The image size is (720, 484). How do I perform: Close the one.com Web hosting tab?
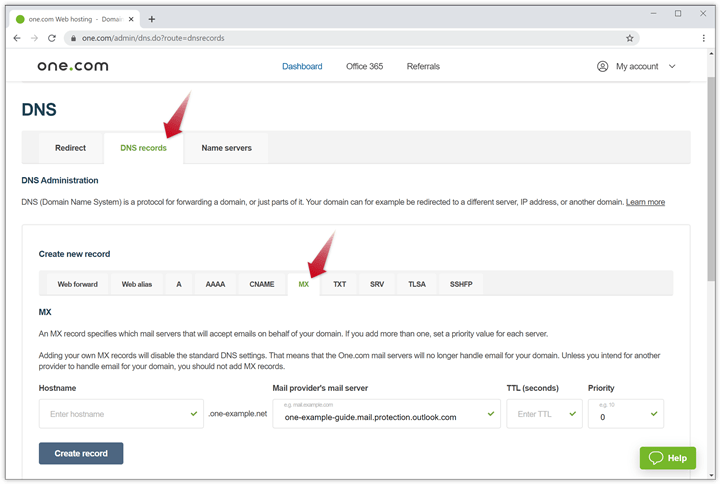pyautogui.click(x=131, y=19)
